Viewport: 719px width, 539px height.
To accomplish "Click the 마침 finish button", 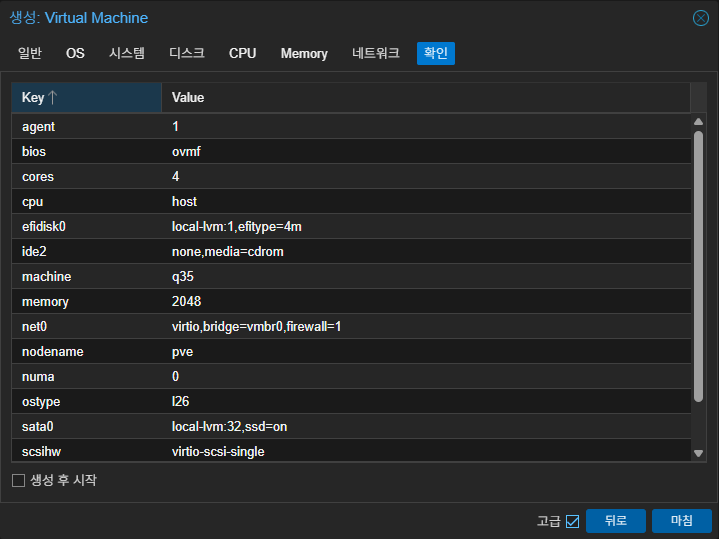I will 681,521.
